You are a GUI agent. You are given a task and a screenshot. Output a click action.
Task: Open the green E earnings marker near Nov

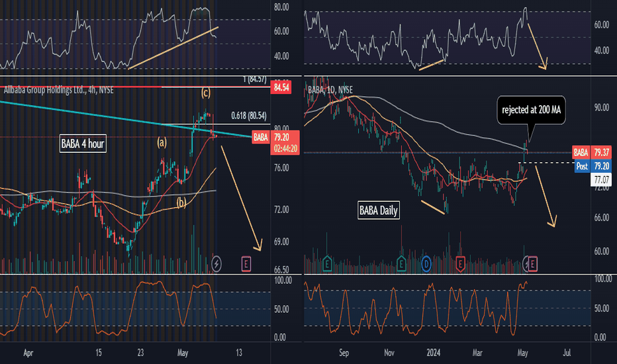click(401, 263)
